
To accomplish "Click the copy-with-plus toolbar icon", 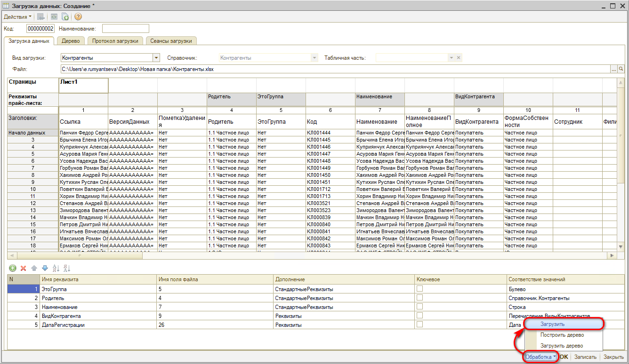I will pyautogui.click(x=65, y=17).
